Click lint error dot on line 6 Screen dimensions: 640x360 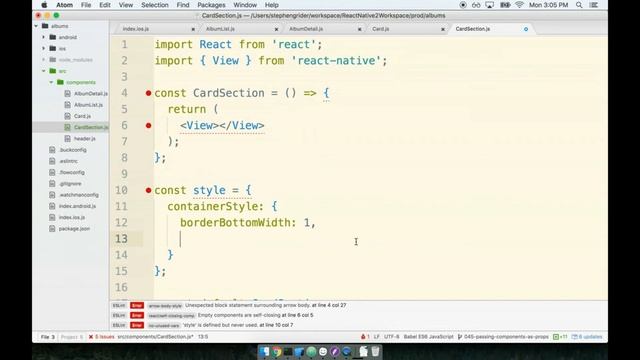(x=149, y=126)
